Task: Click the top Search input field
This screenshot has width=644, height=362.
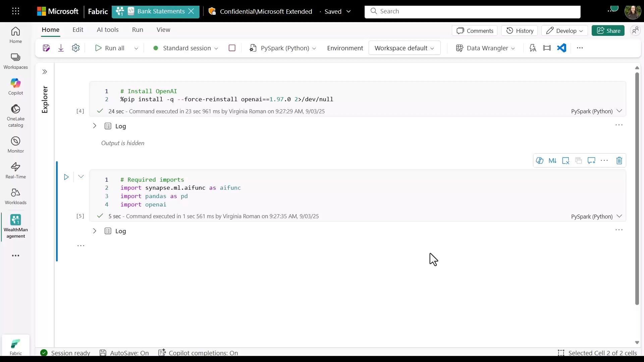Action: point(472,11)
